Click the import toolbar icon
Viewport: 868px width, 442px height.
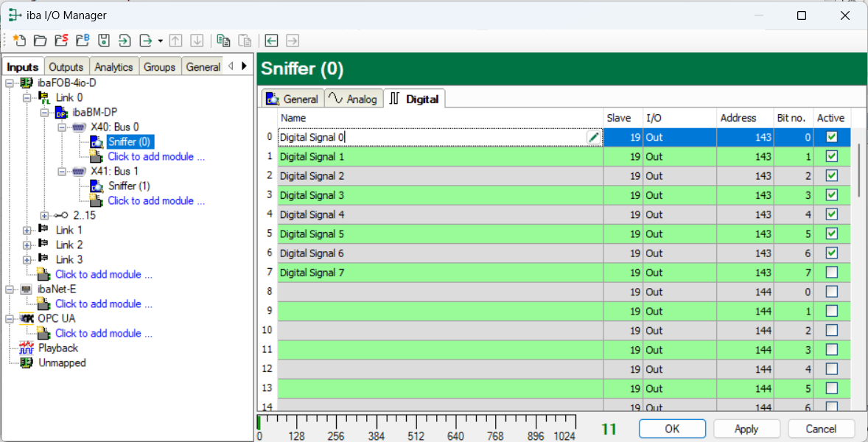coord(125,41)
